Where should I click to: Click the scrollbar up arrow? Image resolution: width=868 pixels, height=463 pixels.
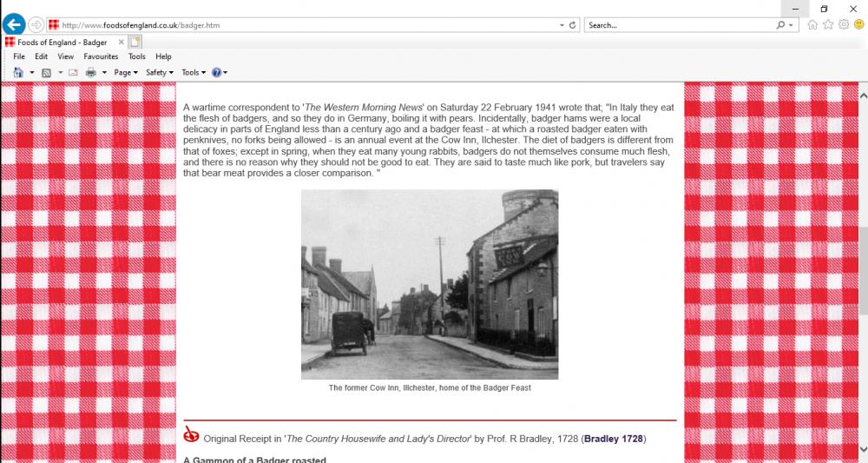click(863, 96)
